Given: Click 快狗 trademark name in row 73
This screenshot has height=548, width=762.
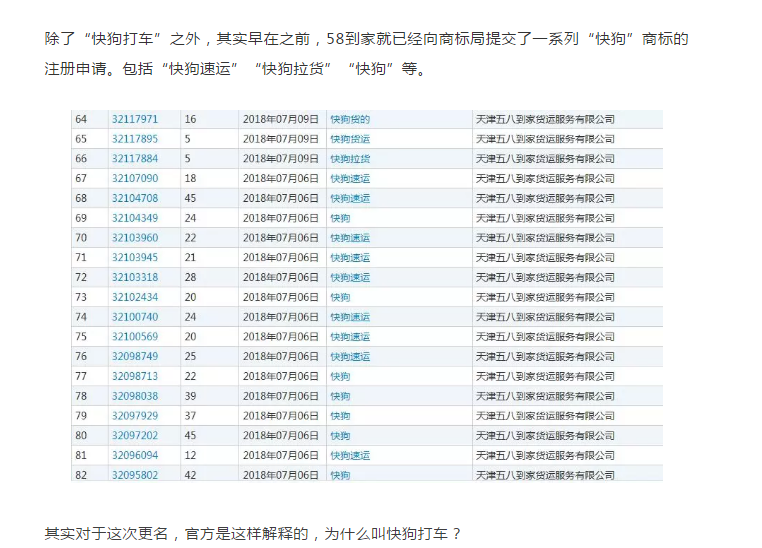Looking at the screenshot, I should pyautogui.click(x=340, y=297).
